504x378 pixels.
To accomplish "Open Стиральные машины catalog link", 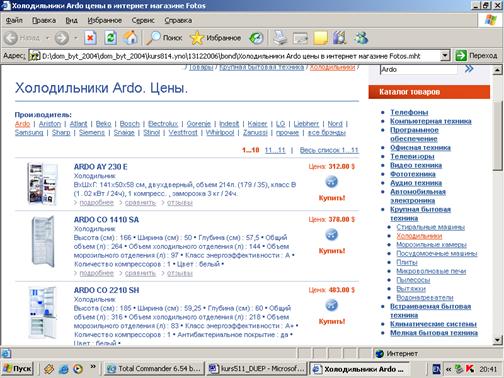I will (x=430, y=227).
